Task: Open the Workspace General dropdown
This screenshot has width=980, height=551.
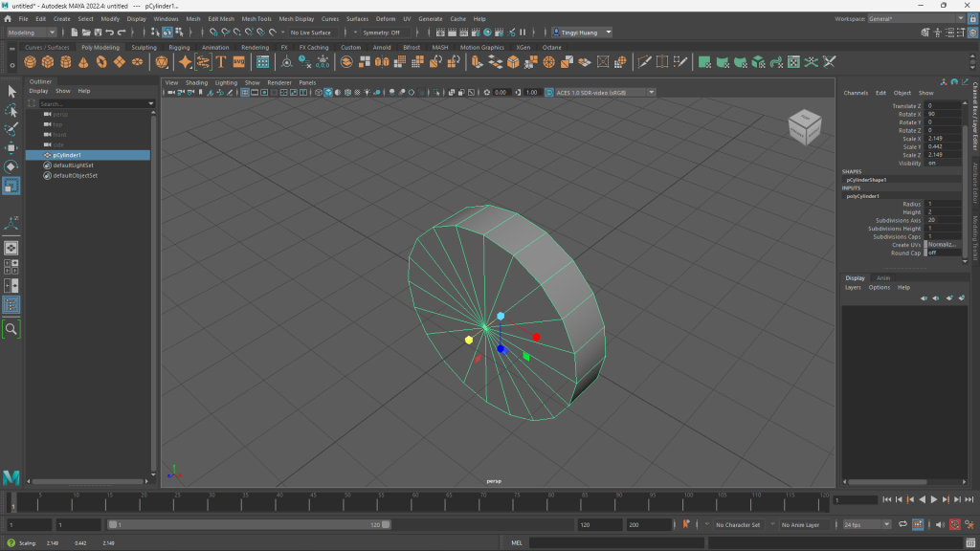Action: (x=916, y=19)
